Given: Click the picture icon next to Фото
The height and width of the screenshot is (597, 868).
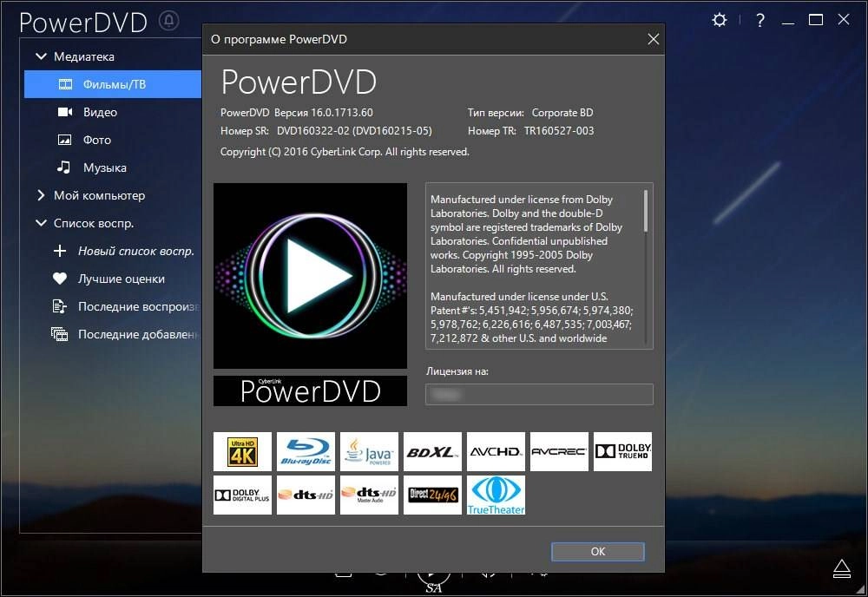Looking at the screenshot, I should click(65, 140).
